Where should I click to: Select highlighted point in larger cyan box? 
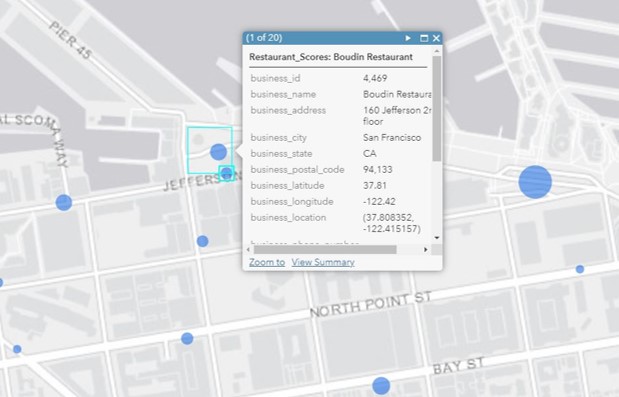tap(218, 152)
